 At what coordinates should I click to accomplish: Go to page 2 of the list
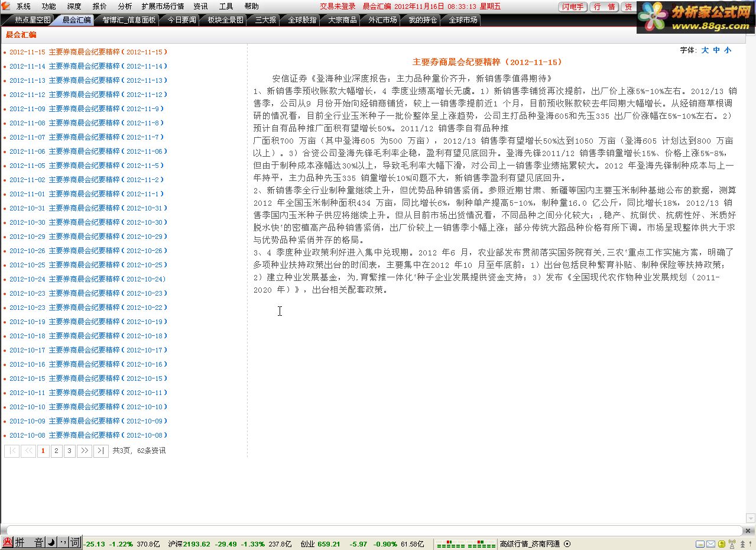(x=56, y=451)
